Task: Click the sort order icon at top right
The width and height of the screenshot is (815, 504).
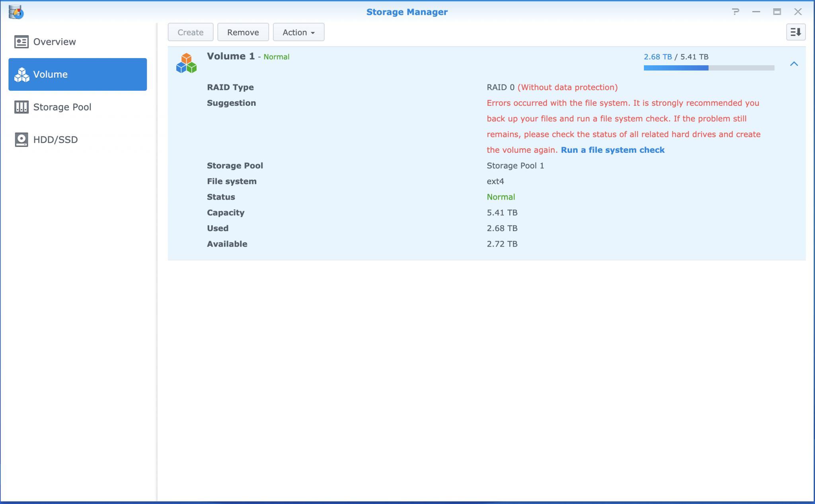Action: coord(796,32)
